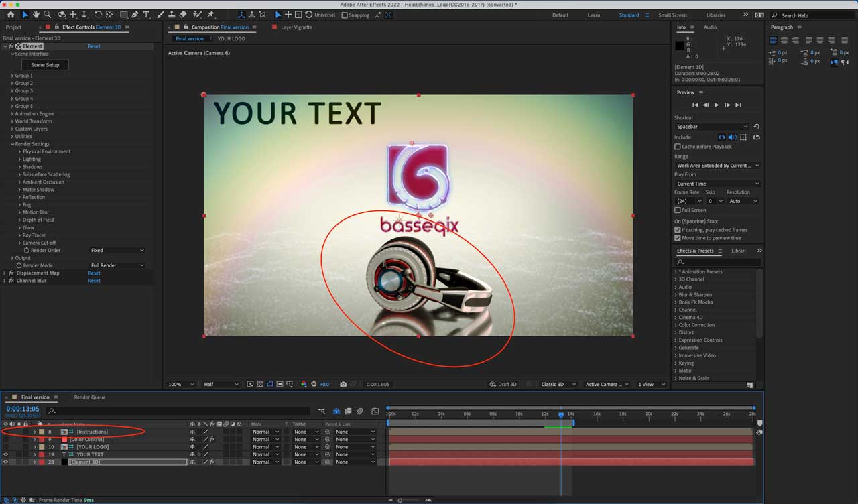Screen dimensions: 858x504
Task: Open the Layer Vignette tab
Action: (296, 27)
